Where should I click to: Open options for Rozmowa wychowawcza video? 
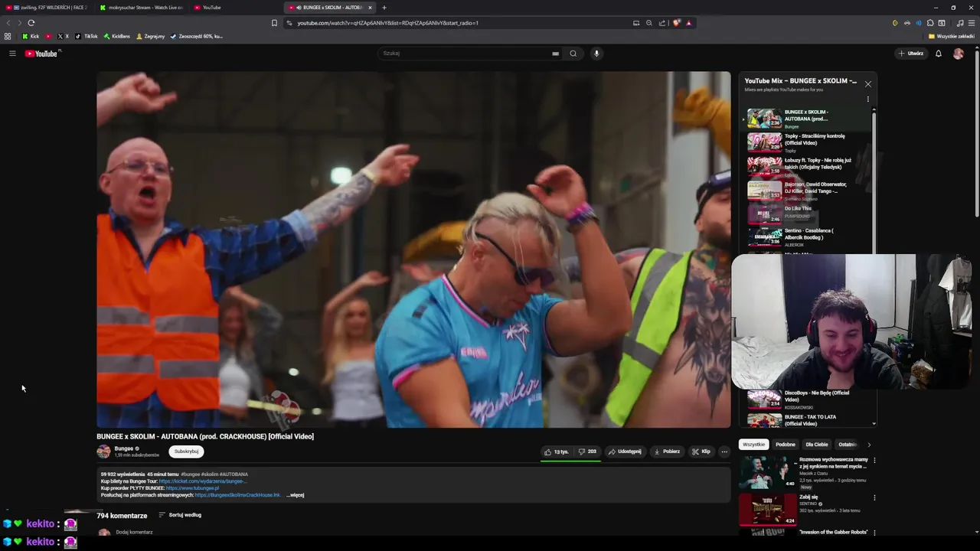[x=874, y=461]
